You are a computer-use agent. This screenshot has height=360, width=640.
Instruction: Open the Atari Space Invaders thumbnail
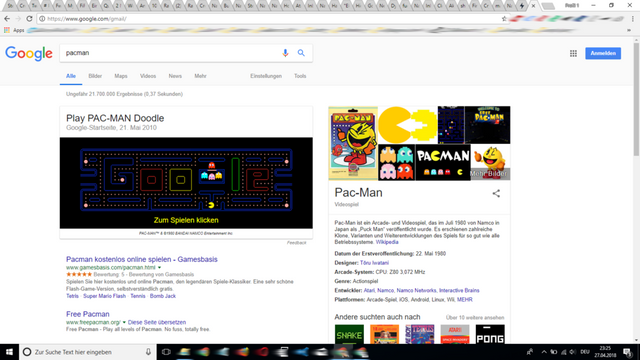click(455, 334)
